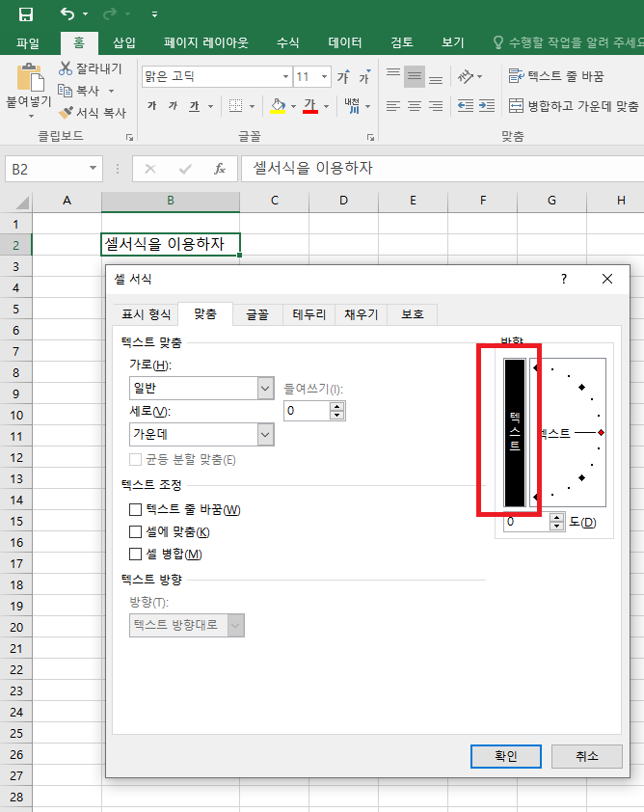Toggle italic 가 formatting

[173, 106]
